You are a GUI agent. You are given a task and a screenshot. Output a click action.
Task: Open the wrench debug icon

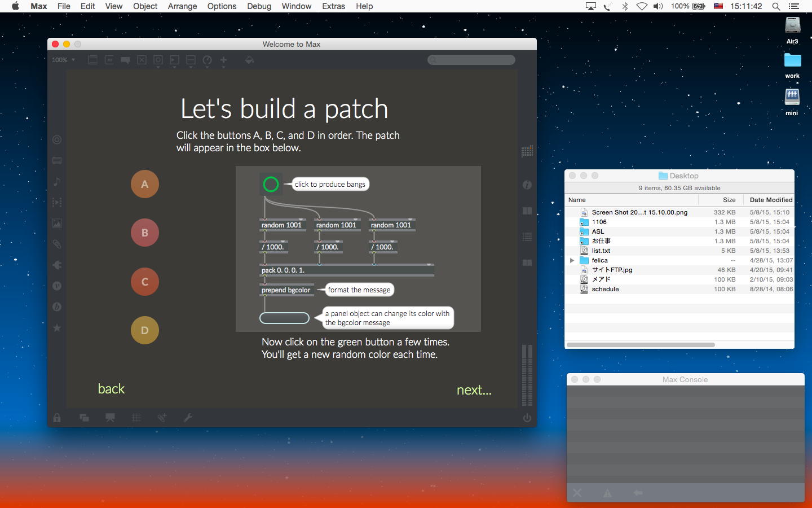pyautogui.click(x=188, y=418)
